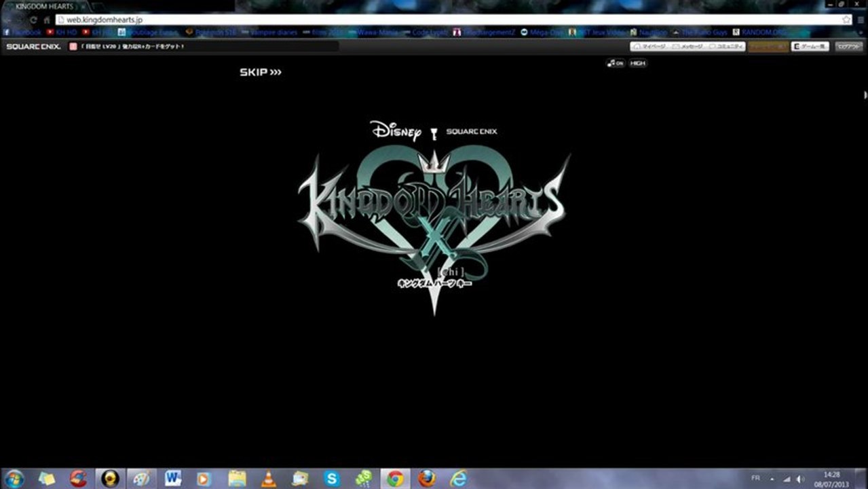Switch to Google Chrome in taskbar
Image resolution: width=868 pixels, height=489 pixels.
pyautogui.click(x=395, y=478)
